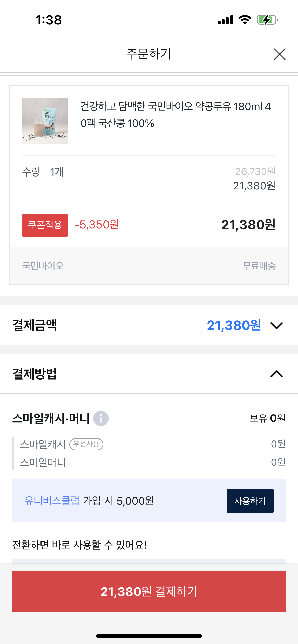Open the product title text

[x=175, y=115]
